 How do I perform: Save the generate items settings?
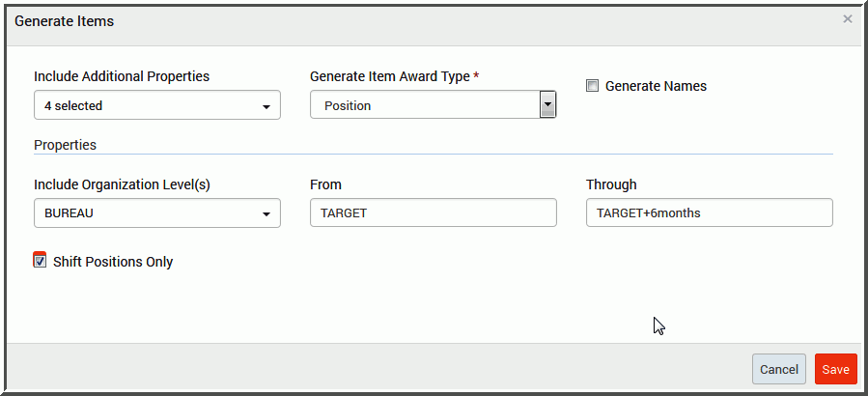pos(835,369)
